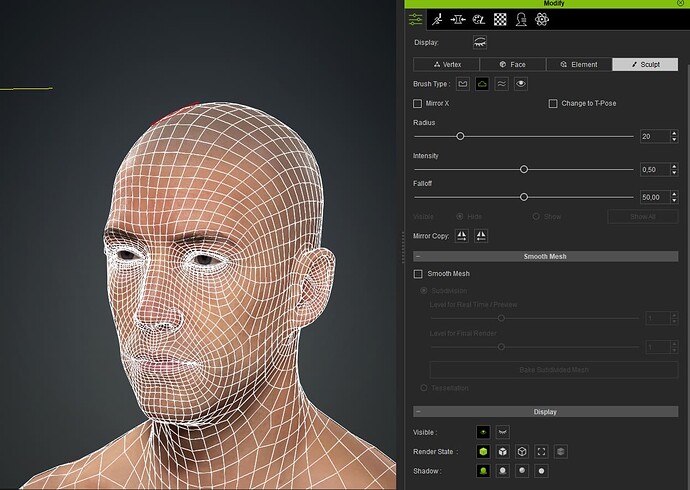The height and width of the screenshot is (490, 690).
Task: Click the first Mirror Copy icon
Action: 462,236
